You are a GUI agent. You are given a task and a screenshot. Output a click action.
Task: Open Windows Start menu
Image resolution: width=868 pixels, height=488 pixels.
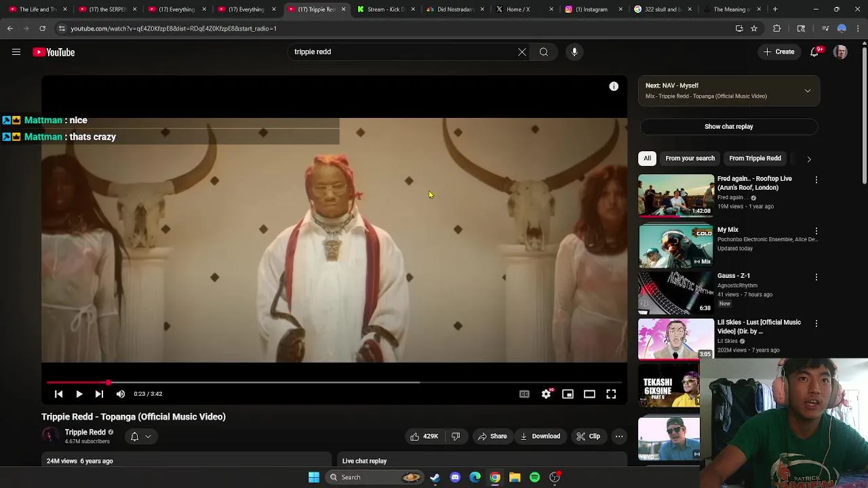coord(314,477)
